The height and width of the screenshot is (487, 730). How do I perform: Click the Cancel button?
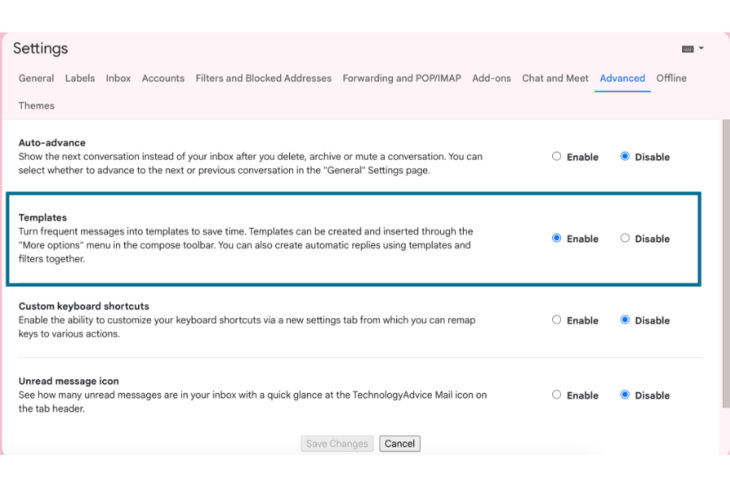[x=399, y=444]
